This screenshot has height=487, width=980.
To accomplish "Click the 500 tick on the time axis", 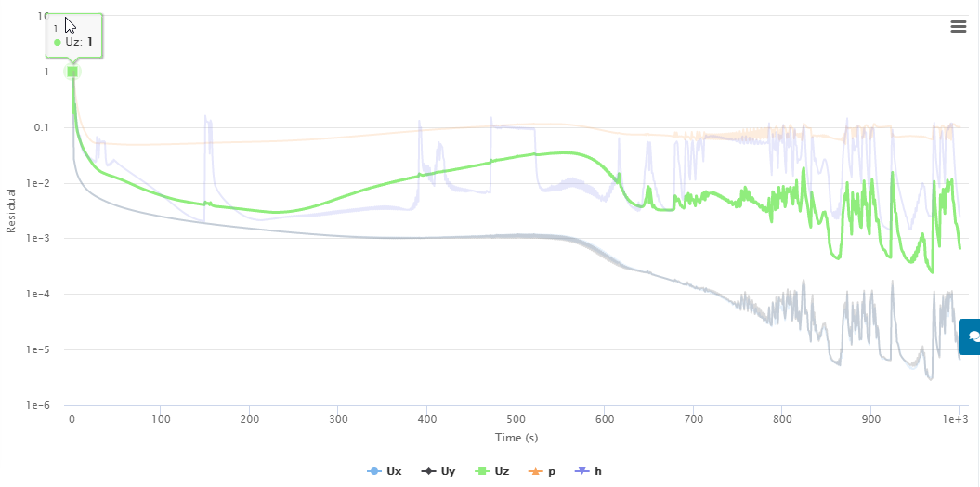I will (x=516, y=419).
